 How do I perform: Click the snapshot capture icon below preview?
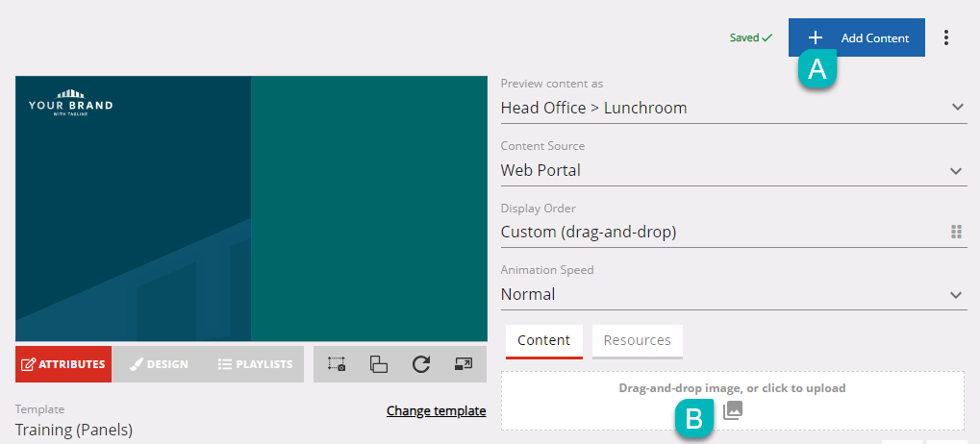[x=337, y=364]
